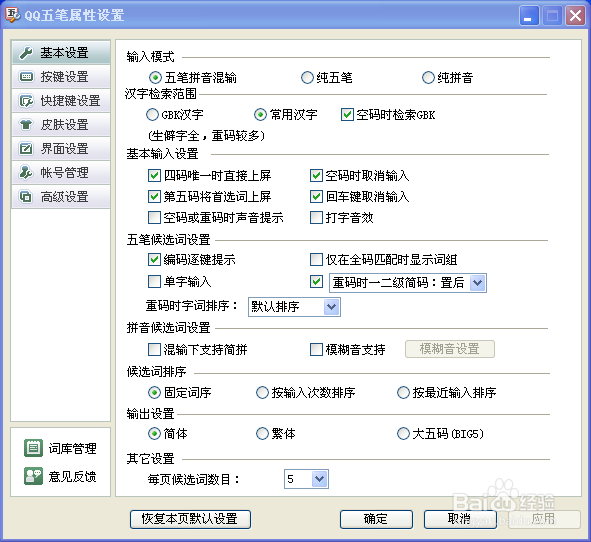Click the green 词库管理 list icon
Viewport: 591px width, 542px height.
(x=33, y=448)
